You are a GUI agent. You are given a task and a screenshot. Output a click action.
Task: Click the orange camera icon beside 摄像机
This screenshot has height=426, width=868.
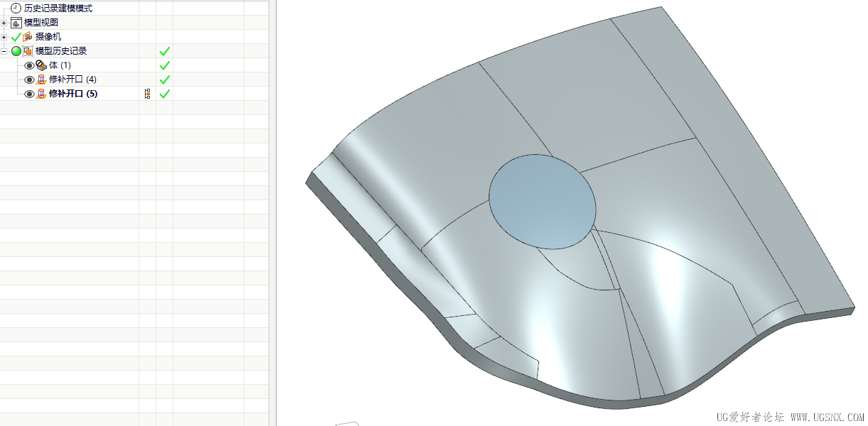coord(28,37)
